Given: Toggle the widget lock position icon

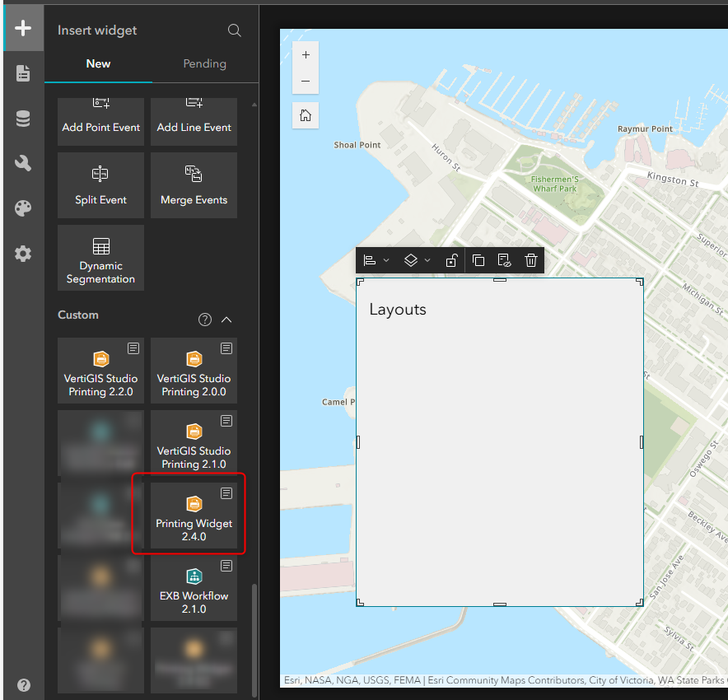Looking at the screenshot, I should pyautogui.click(x=451, y=260).
